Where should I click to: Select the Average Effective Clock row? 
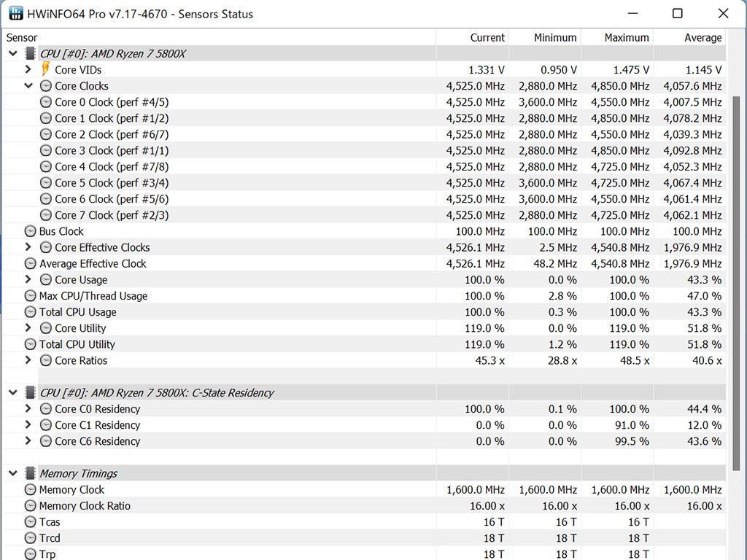[93, 264]
